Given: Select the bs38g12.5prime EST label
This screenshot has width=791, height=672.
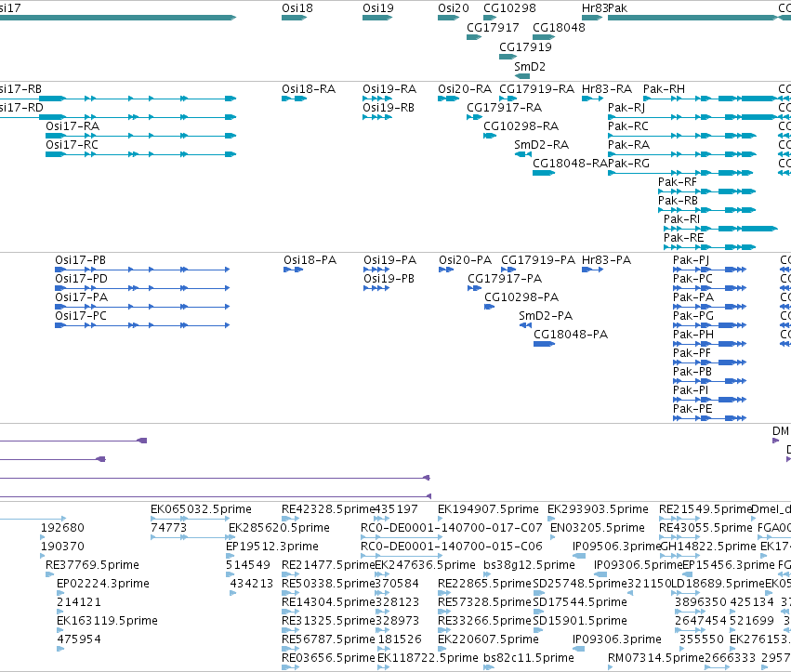Looking at the screenshot, I should click(529, 566).
